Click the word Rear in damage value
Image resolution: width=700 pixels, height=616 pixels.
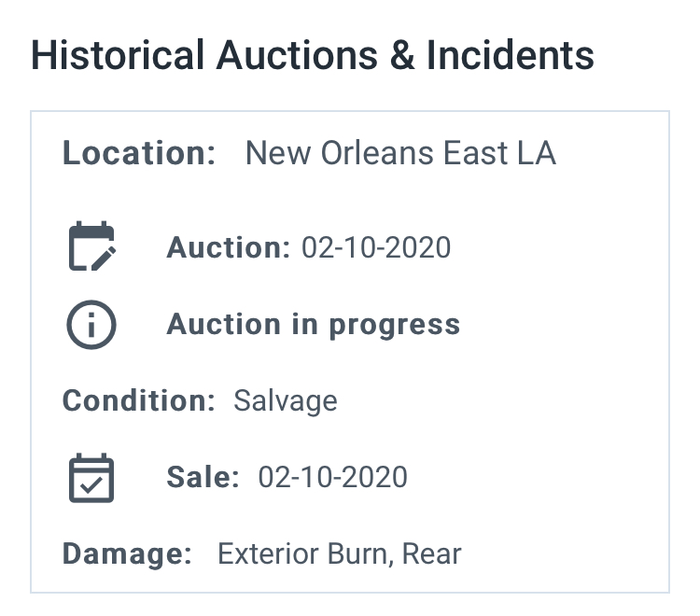click(432, 554)
